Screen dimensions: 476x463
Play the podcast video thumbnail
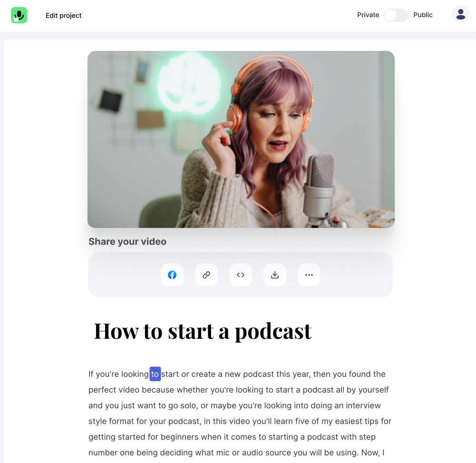[x=241, y=139]
